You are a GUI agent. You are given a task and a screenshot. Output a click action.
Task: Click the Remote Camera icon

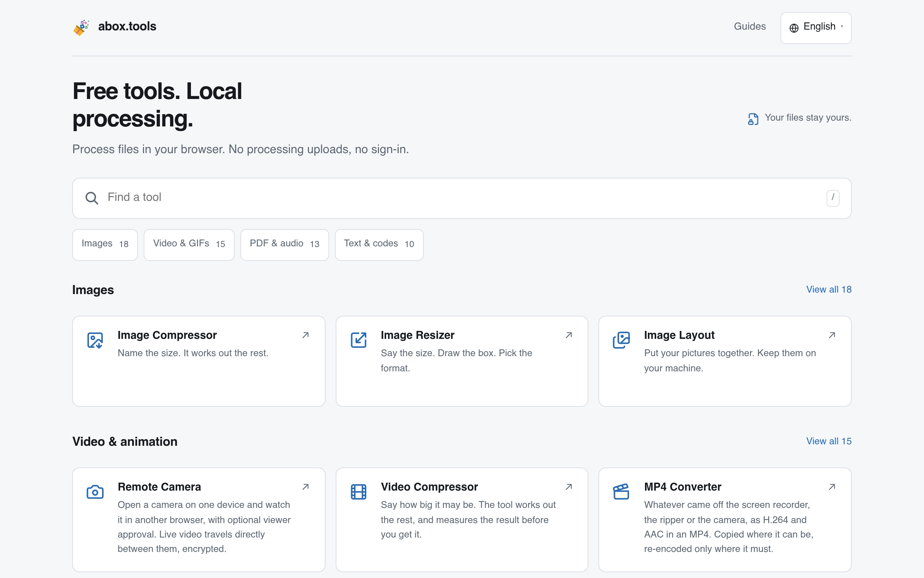(95, 492)
